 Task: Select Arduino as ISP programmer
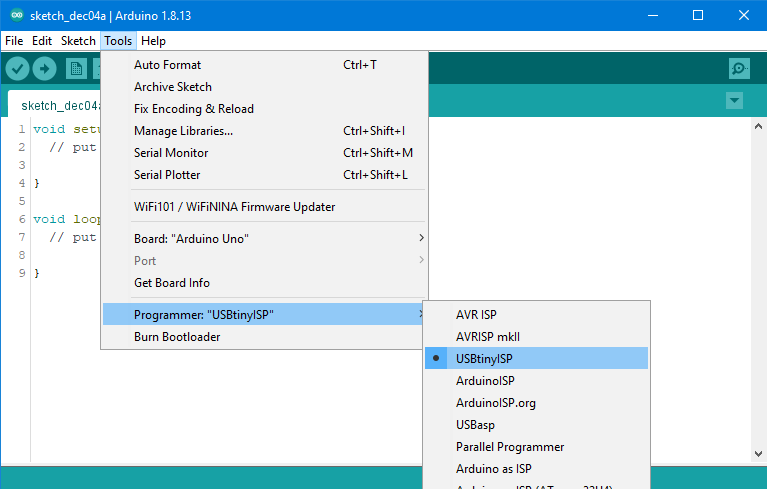point(537,468)
